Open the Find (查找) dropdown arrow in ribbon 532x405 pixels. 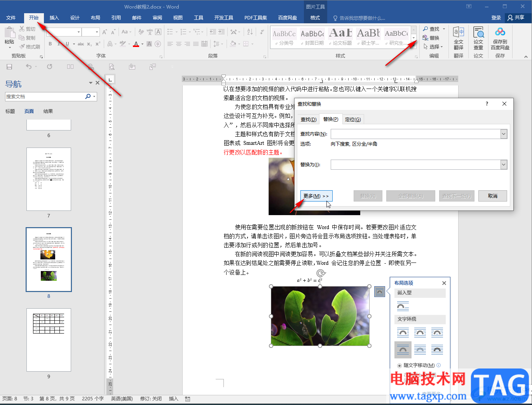point(444,29)
